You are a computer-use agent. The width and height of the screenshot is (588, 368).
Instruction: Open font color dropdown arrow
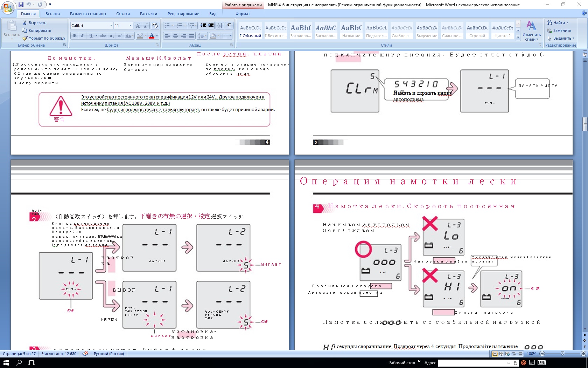[157, 36]
